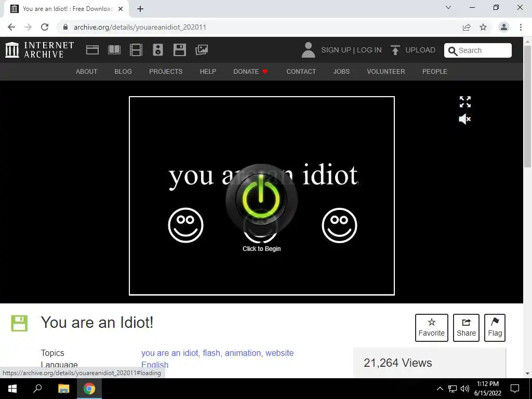The image size is (532, 399).
Task: Open the notification center icon
Action: (515, 389)
